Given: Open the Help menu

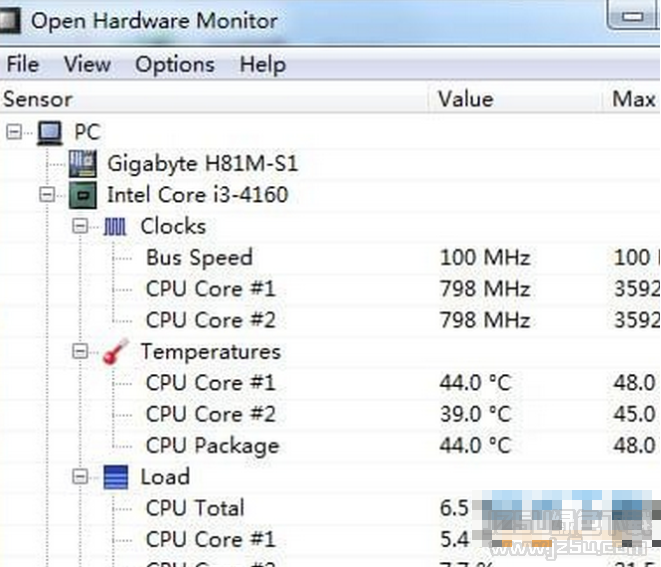Looking at the screenshot, I should 262,64.
